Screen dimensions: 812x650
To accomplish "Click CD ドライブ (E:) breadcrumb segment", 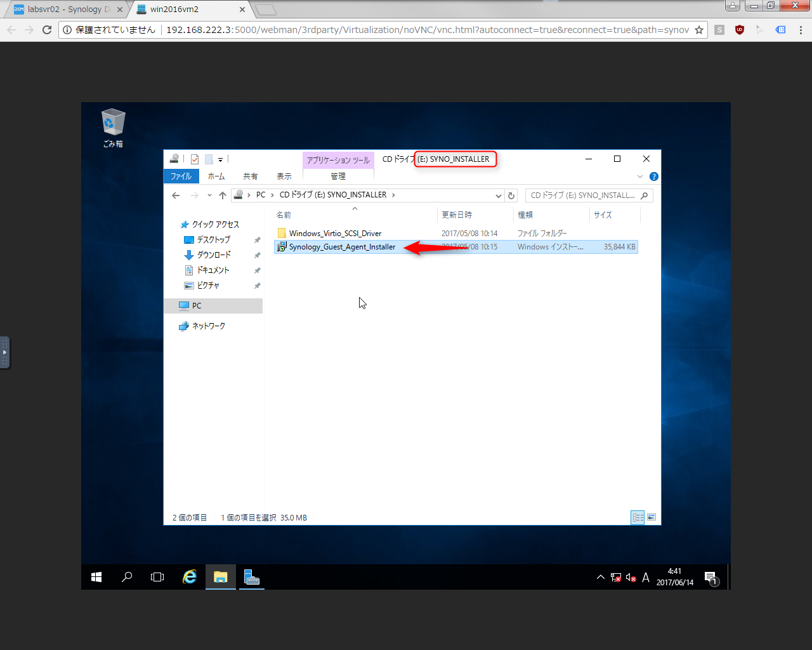I will [333, 195].
